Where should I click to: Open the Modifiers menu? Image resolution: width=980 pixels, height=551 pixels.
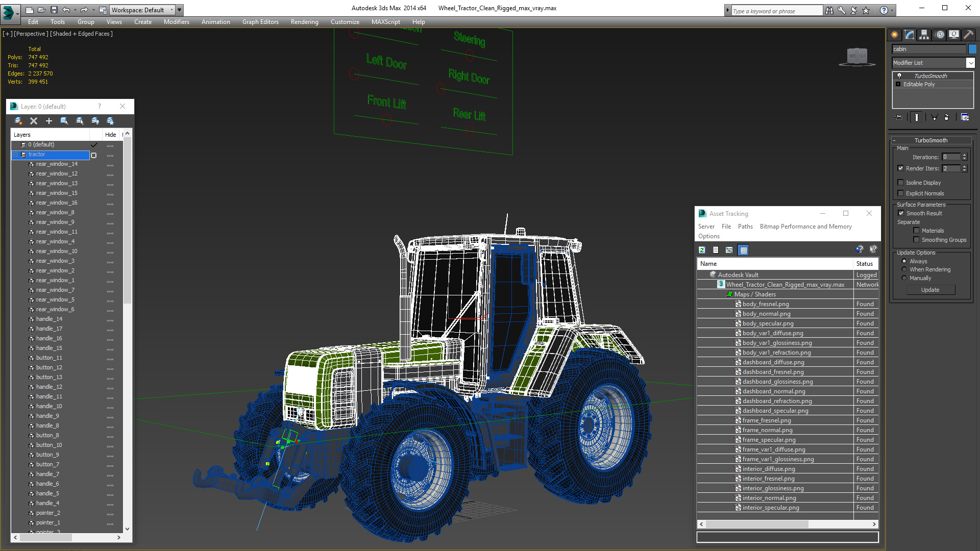coord(177,22)
